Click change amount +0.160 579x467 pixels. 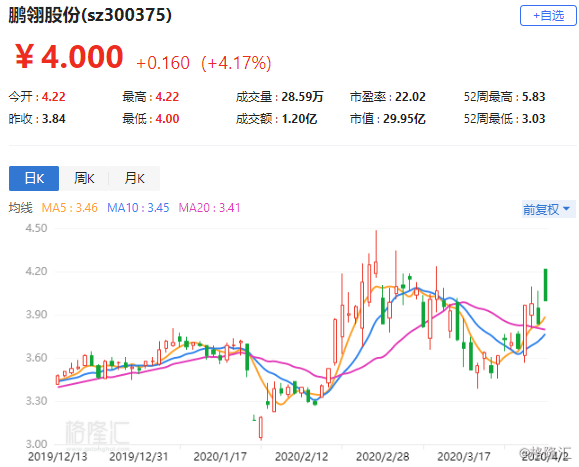click(x=163, y=63)
